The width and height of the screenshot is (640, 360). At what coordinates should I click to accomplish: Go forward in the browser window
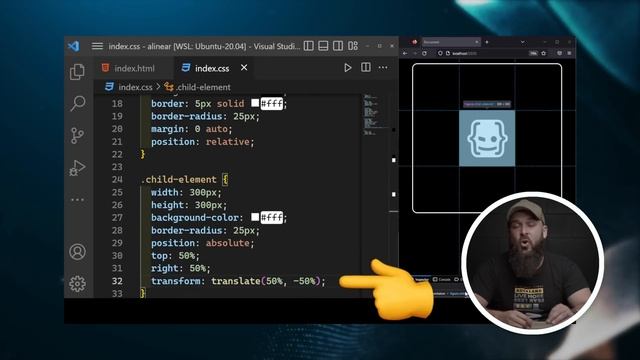(415, 53)
